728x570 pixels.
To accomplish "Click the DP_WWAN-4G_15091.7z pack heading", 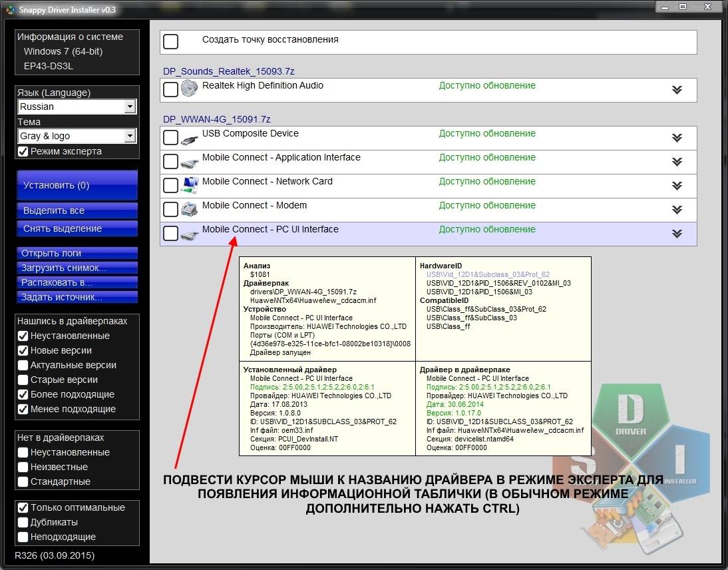I will coord(216,119).
